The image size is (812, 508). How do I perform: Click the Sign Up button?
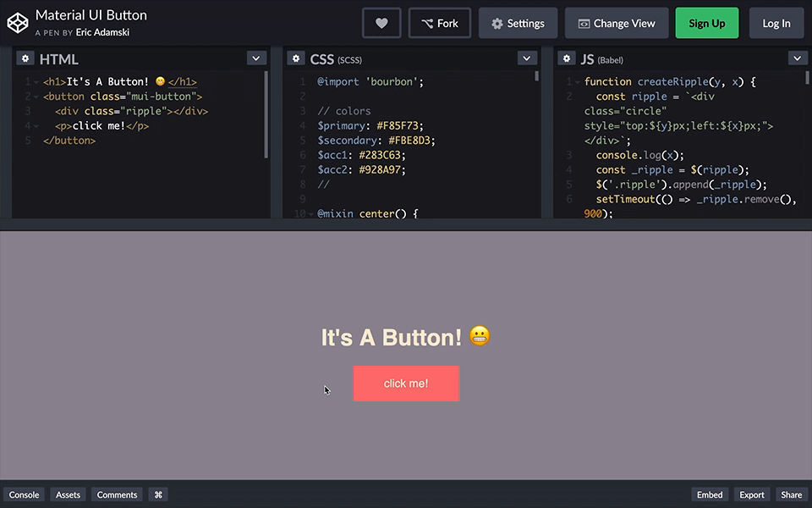tap(707, 23)
